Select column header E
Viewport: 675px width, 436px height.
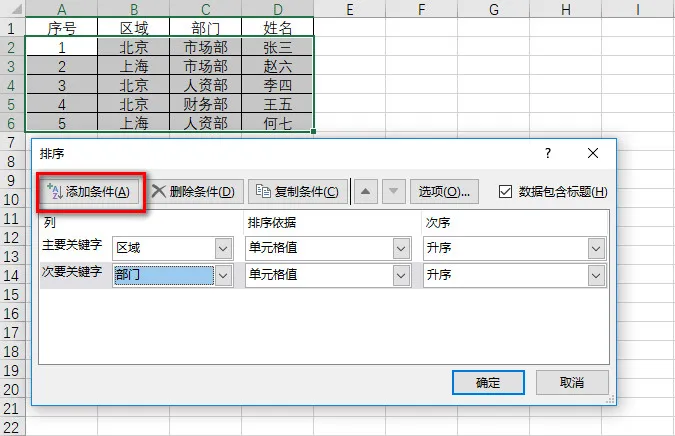click(x=350, y=9)
